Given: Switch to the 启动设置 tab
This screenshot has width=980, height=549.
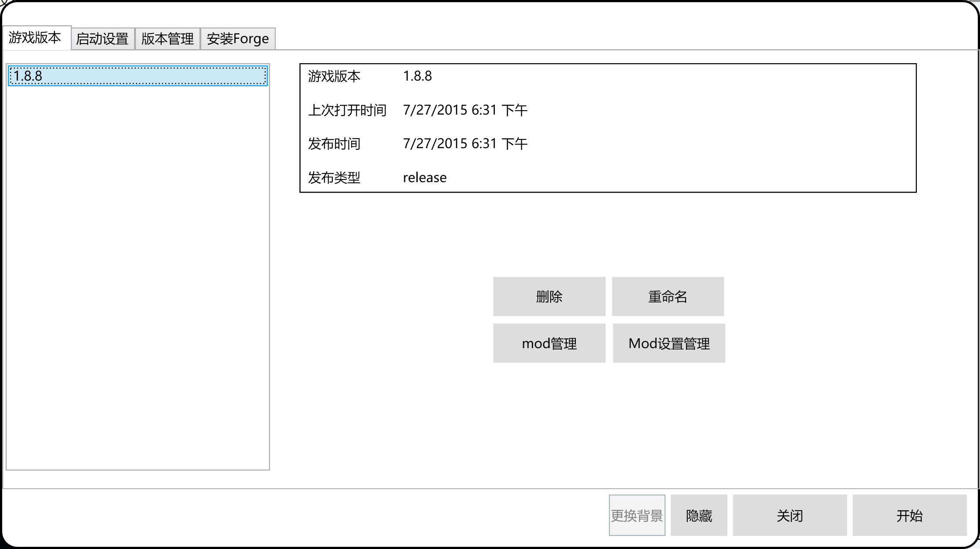Looking at the screenshot, I should click(102, 38).
